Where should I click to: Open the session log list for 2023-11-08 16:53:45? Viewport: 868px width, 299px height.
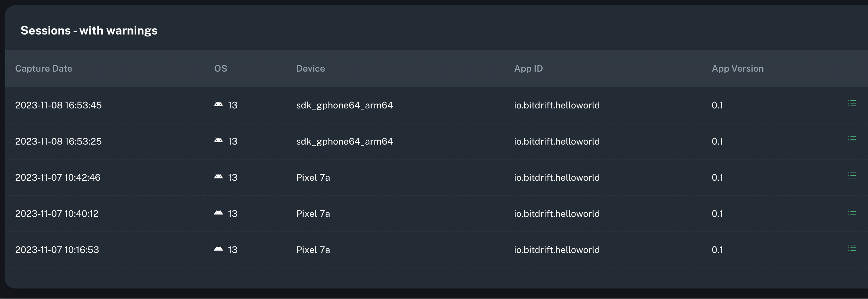point(853,103)
